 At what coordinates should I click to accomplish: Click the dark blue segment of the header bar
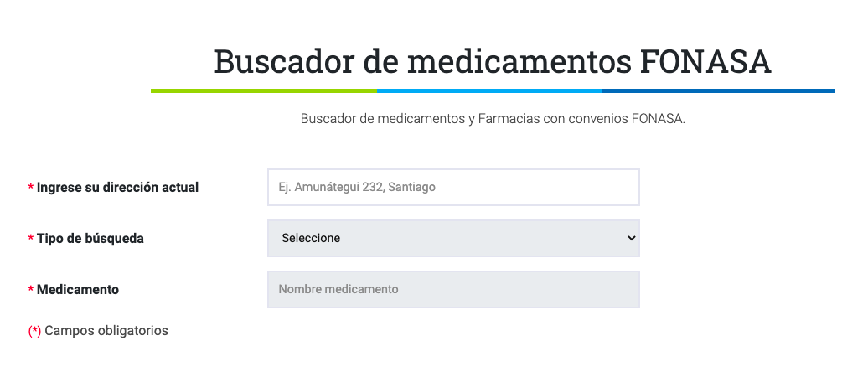pyautogui.click(x=718, y=90)
